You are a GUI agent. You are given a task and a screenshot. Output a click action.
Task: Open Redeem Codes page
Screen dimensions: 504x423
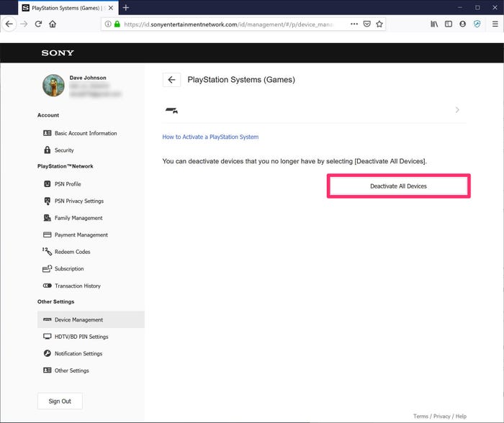click(66, 252)
